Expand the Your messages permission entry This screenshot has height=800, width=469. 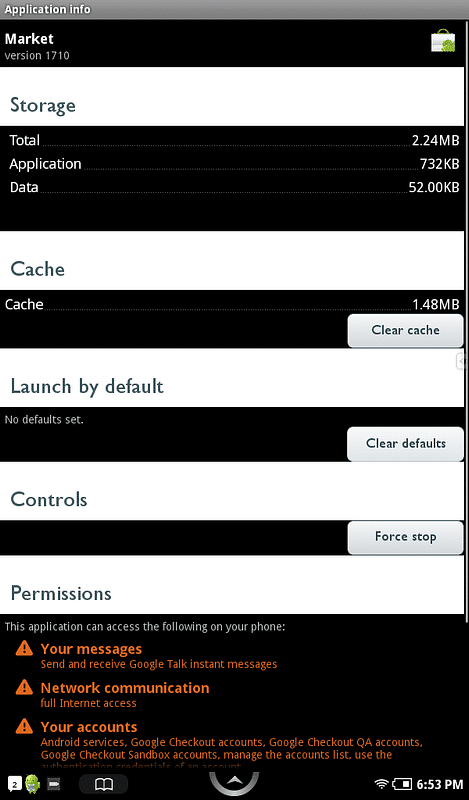159,656
